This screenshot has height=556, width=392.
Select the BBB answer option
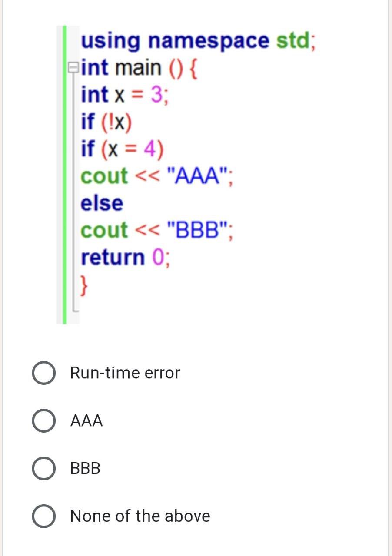(43, 468)
